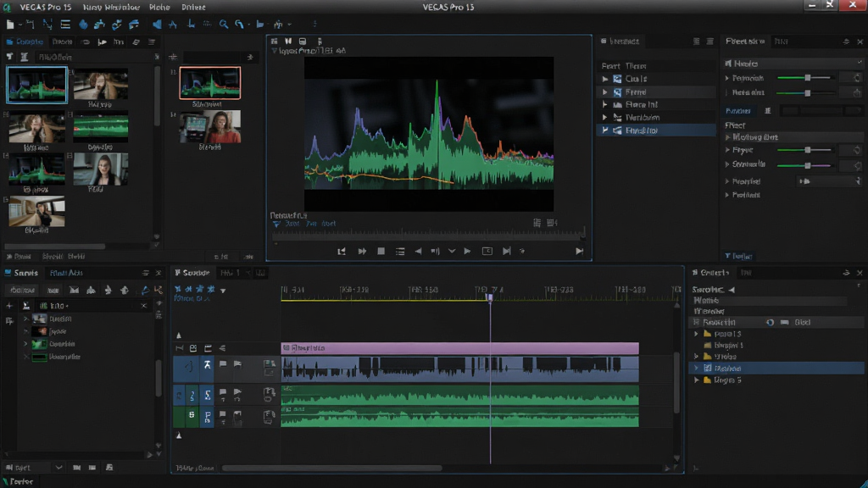Close the effects settings panel with its X
The height and width of the screenshot is (488, 868).
(x=860, y=42)
